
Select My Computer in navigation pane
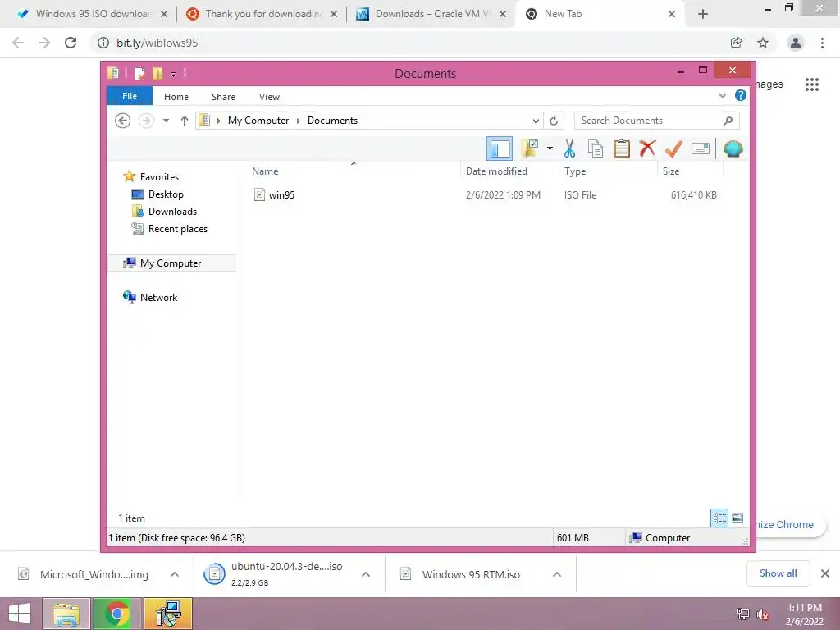(x=171, y=263)
